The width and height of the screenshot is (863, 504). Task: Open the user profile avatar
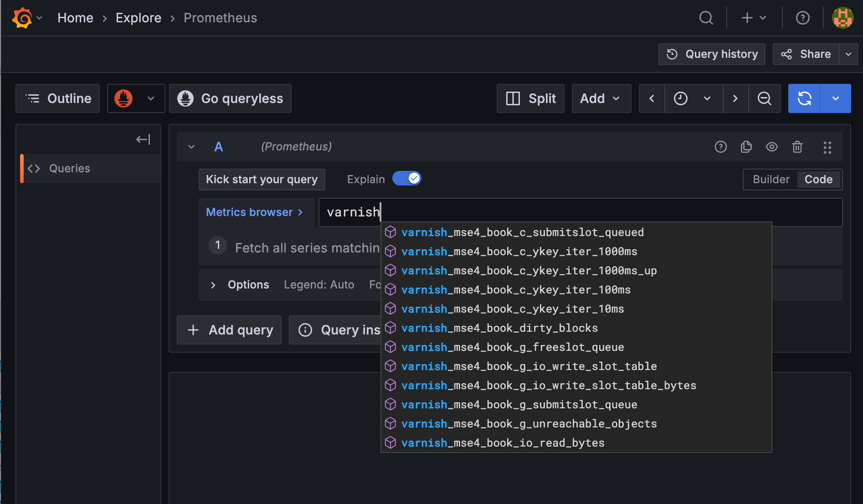click(843, 18)
